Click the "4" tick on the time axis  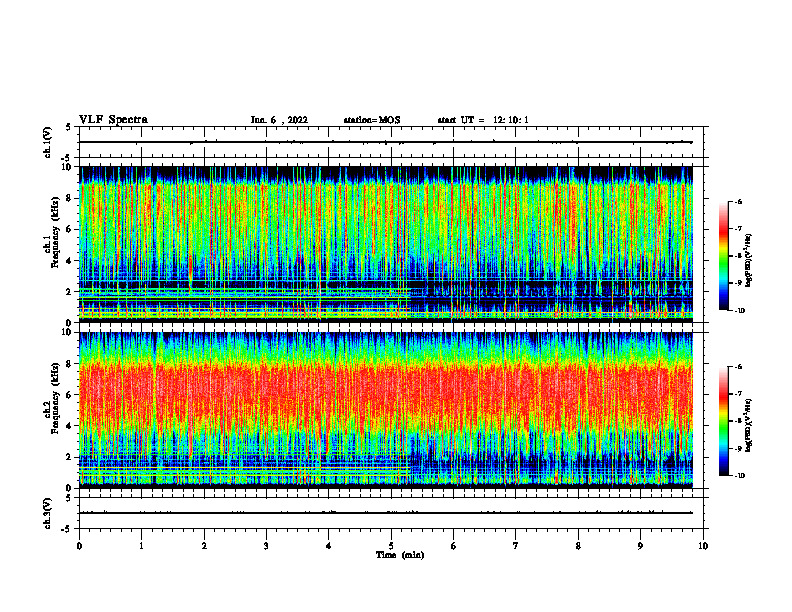(x=329, y=546)
